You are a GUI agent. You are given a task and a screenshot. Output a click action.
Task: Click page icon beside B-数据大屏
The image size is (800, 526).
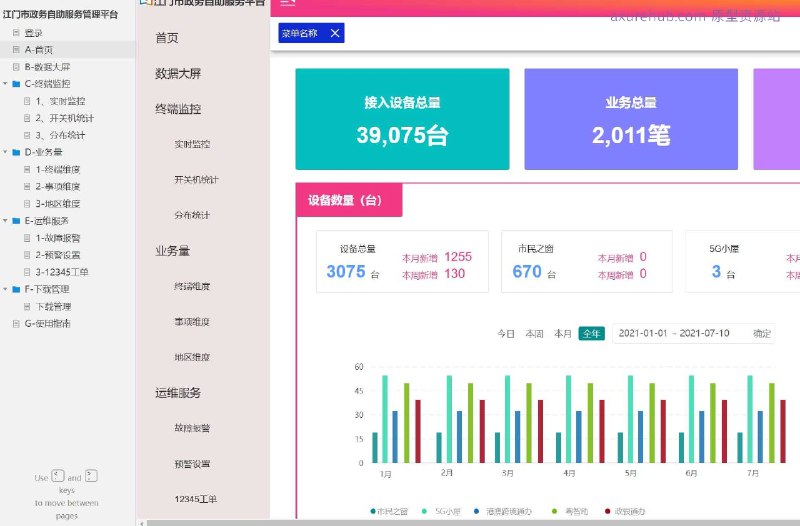16,67
